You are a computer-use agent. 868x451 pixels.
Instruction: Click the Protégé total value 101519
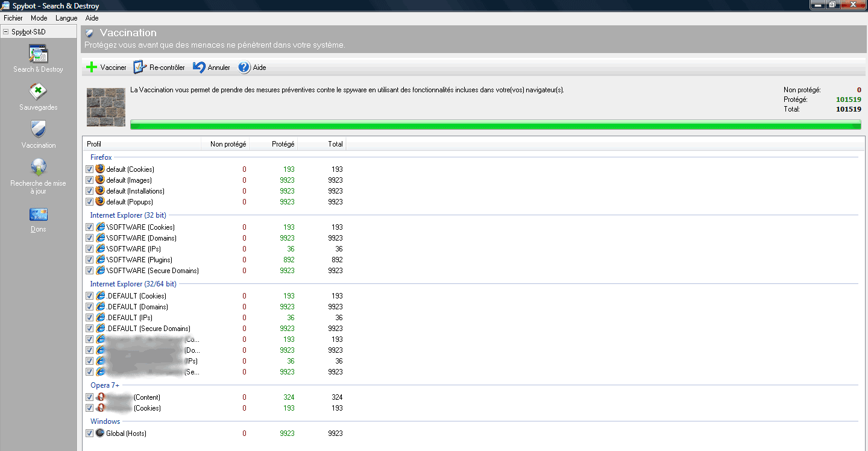coord(848,99)
